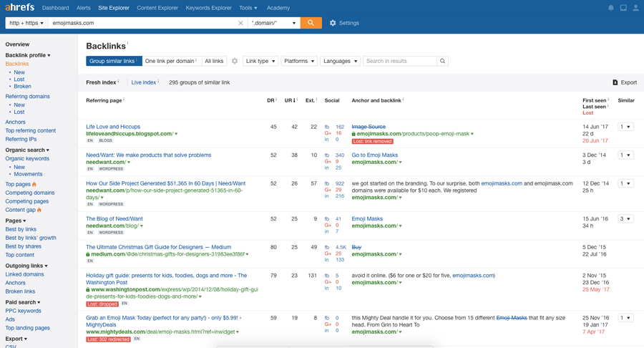
Task: Export the backlinks list
Action: 625,82
